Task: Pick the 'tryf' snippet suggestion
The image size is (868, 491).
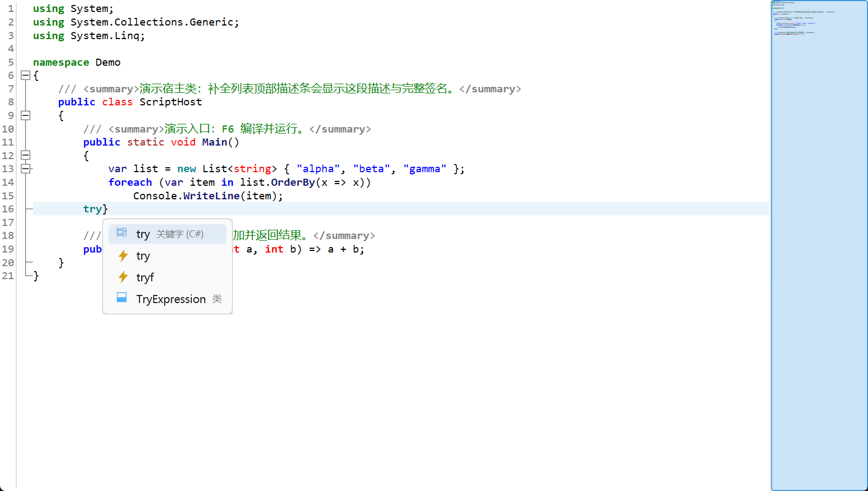Action: (x=167, y=278)
